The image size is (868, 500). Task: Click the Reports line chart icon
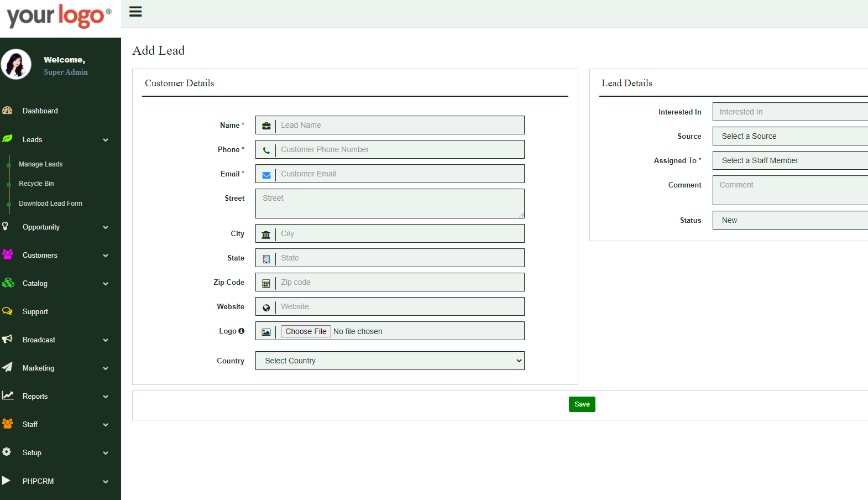point(8,395)
